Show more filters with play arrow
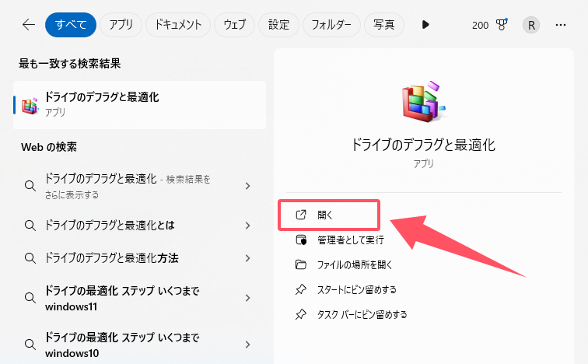This screenshot has height=364, width=588. coord(425,25)
